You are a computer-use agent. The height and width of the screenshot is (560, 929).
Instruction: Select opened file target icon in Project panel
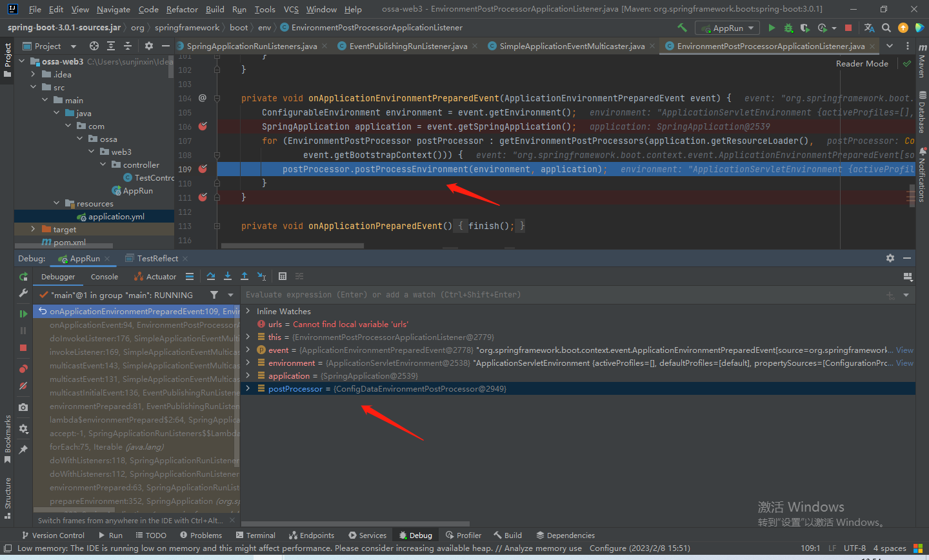click(x=94, y=46)
